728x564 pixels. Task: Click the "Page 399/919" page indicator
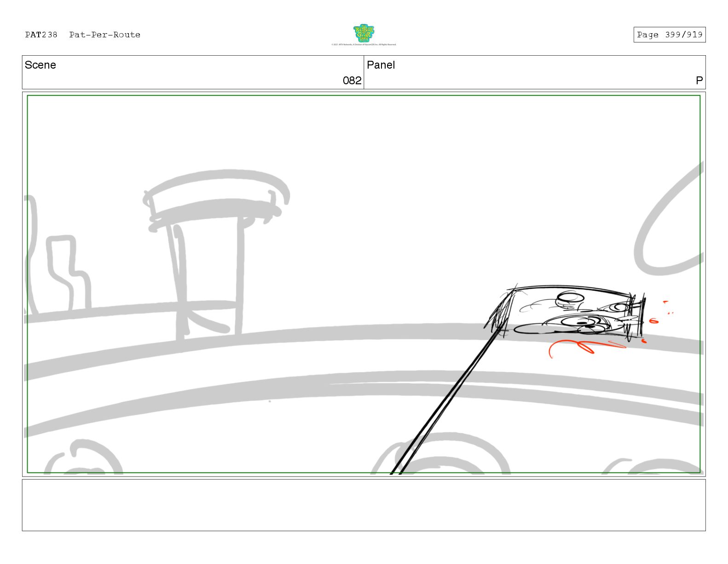point(670,35)
